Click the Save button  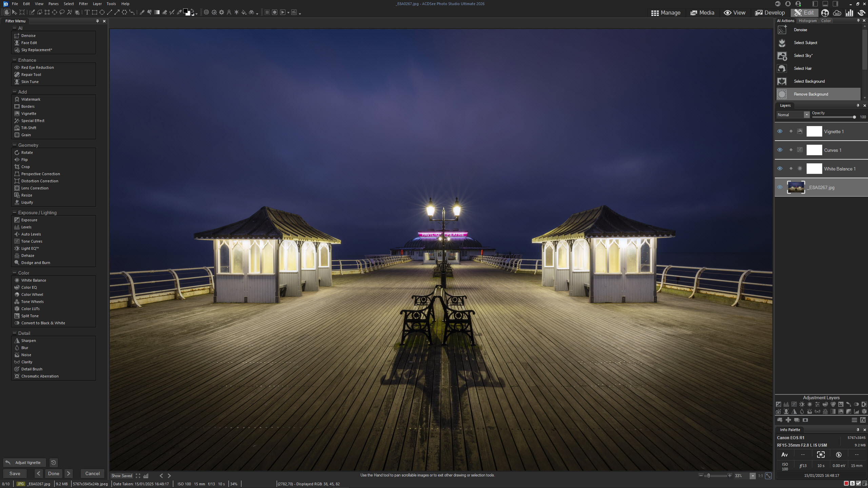(x=15, y=473)
